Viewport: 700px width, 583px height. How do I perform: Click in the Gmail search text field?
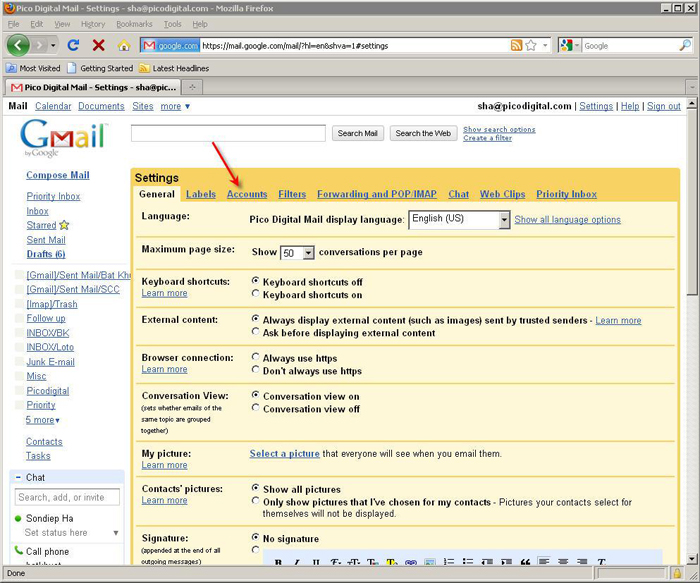point(228,133)
